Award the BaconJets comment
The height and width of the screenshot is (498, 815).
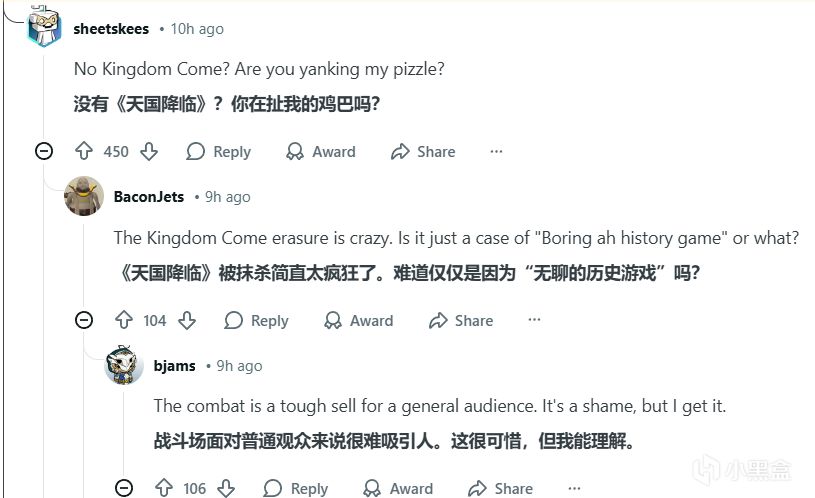[359, 321]
